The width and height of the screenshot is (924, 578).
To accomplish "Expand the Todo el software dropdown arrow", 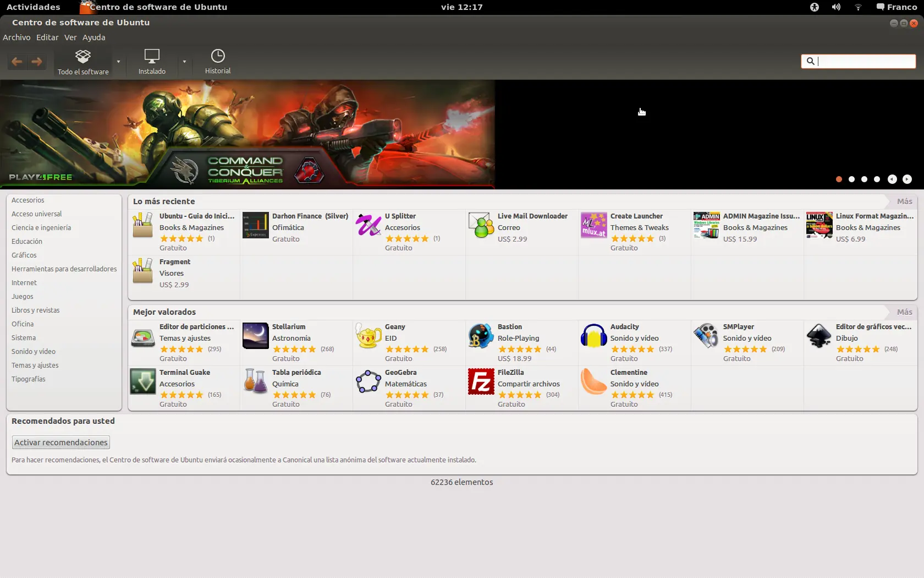I will [118, 62].
